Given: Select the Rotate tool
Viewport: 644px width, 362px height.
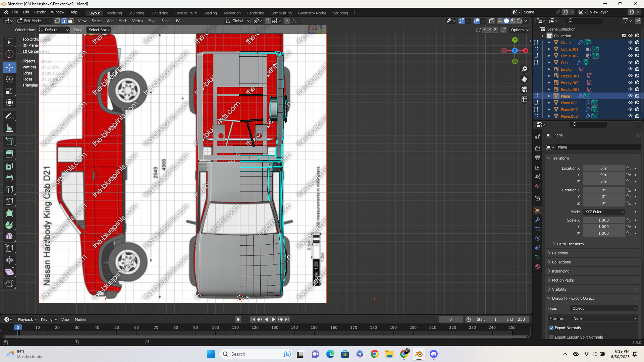Looking at the screenshot, I should [x=9, y=79].
